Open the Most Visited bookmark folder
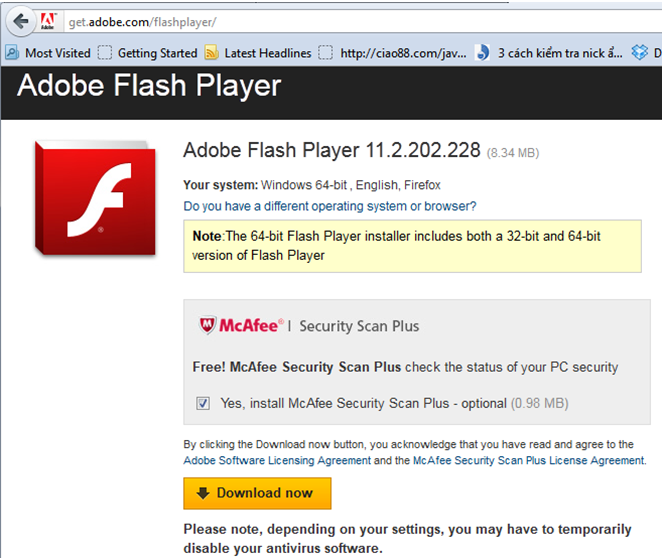This screenshot has width=664, height=558. (x=48, y=53)
